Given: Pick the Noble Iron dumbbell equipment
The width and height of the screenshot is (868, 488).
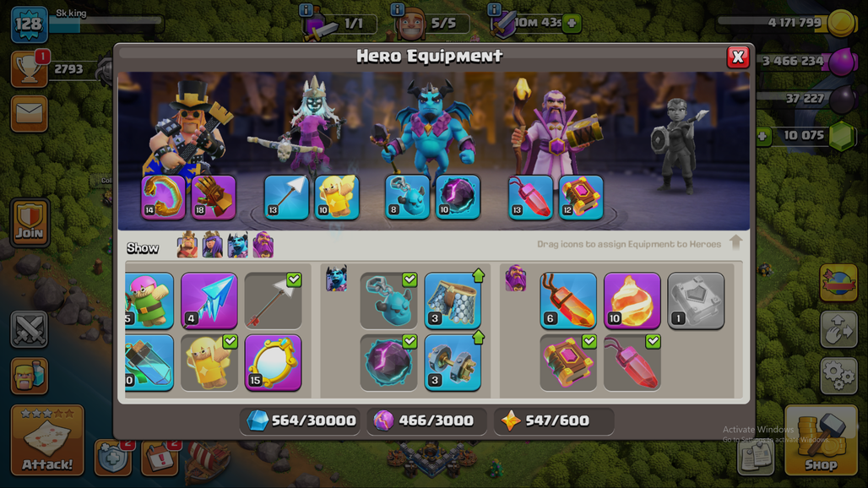Looking at the screenshot, I should (453, 362).
